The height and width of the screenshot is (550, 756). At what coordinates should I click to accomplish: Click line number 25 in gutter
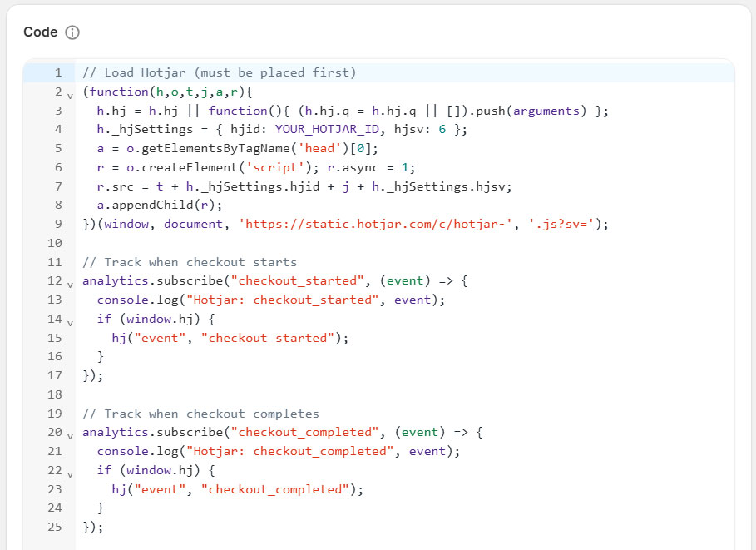(x=55, y=527)
